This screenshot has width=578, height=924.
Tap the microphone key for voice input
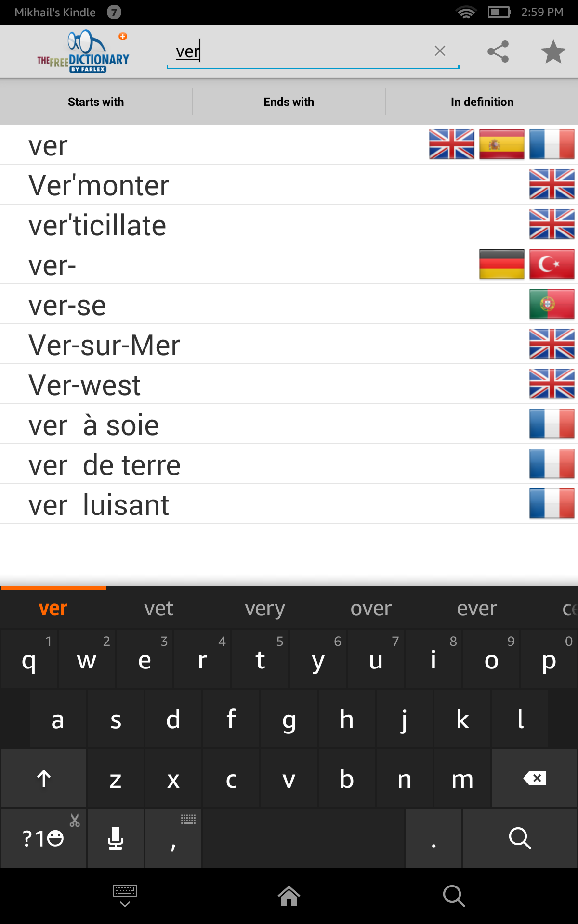pyautogui.click(x=115, y=838)
